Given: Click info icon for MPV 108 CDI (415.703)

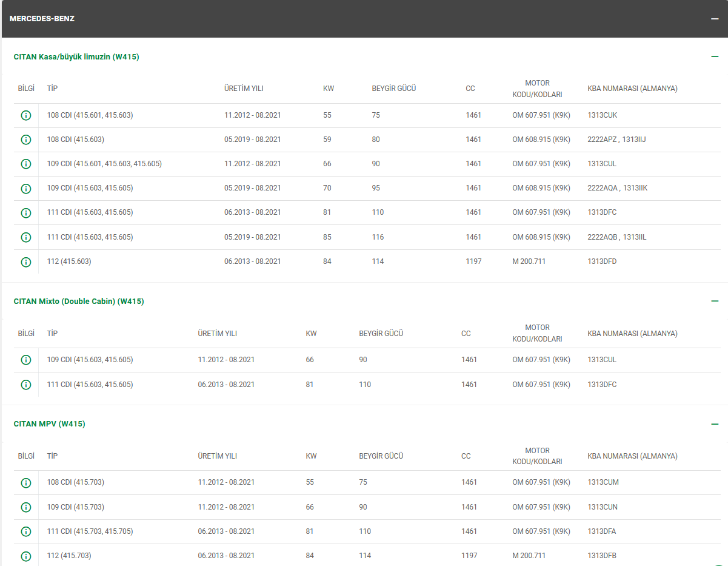Looking at the screenshot, I should click(25, 482).
